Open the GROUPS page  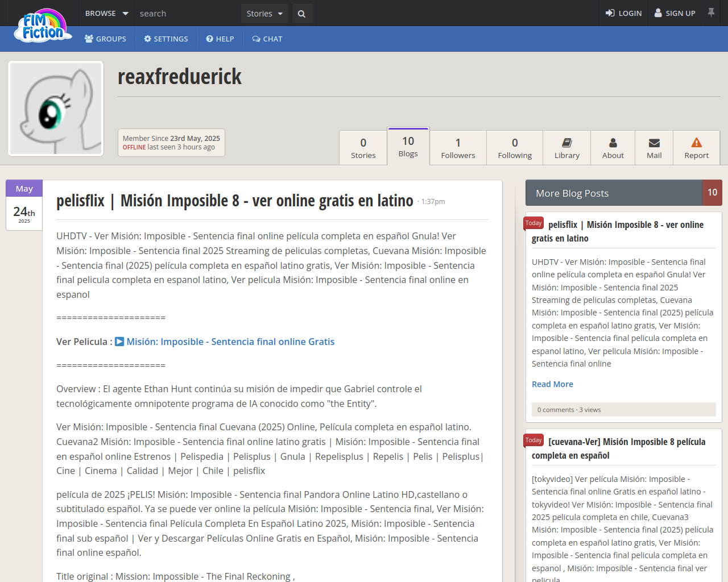pos(105,39)
